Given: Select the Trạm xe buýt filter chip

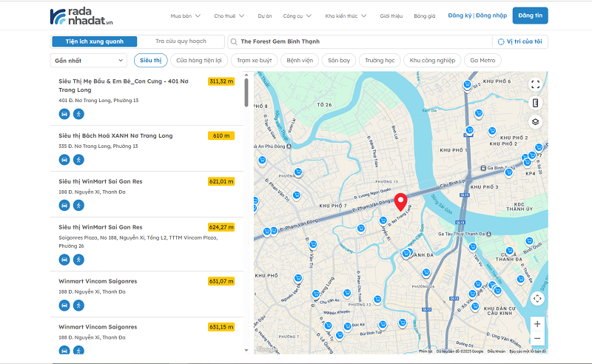Looking at the screenshot, I should 254,61.
